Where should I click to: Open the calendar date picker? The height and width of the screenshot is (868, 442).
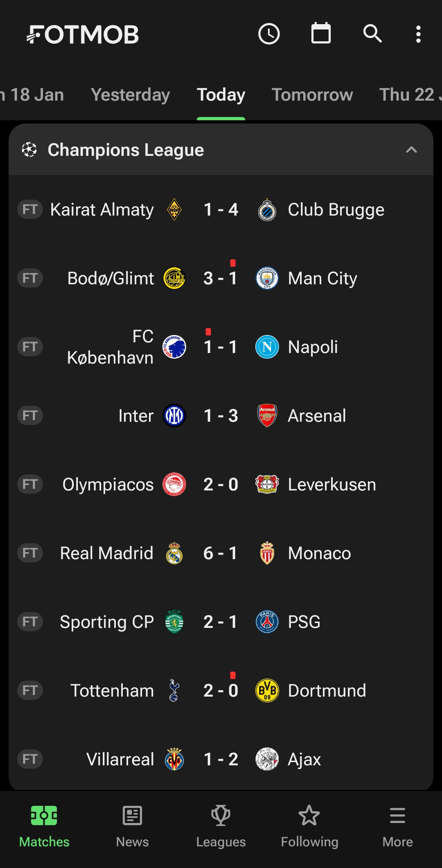pyautogui.click(x=321, y=33)
